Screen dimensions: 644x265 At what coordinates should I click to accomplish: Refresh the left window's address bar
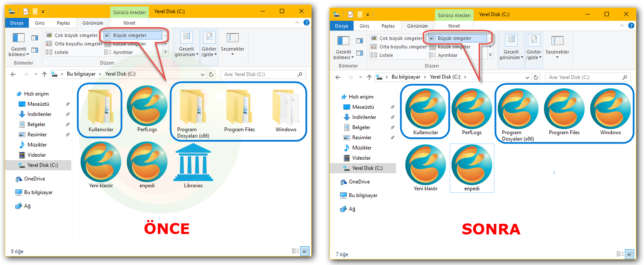click(211, 74)
